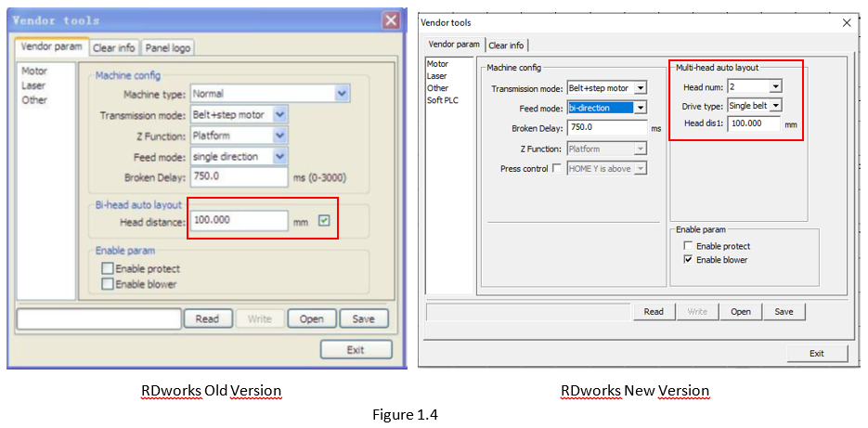Select Other in new version list

[x=437, y=88]
